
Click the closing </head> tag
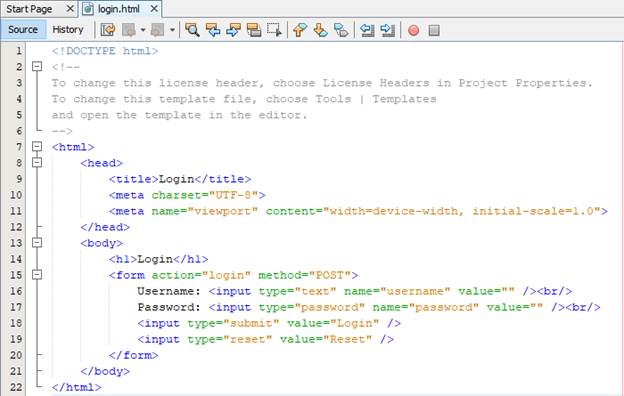coord(105,227)
